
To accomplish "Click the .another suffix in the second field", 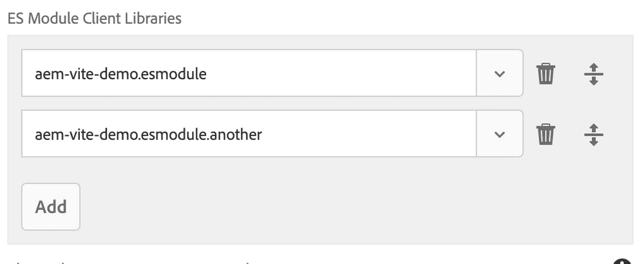I will (234, 135).
